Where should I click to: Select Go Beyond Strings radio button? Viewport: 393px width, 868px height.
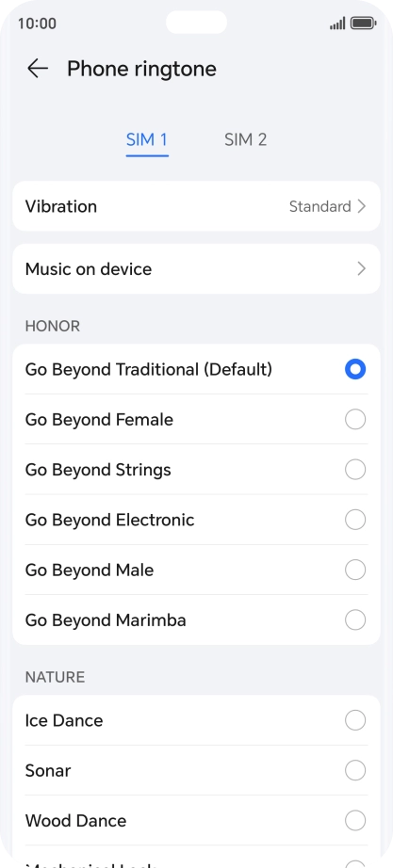tap(355, 470)
